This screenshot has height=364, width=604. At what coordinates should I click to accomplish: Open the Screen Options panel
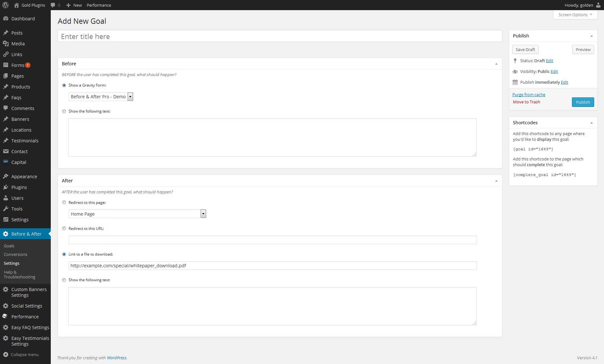point(575,15)
